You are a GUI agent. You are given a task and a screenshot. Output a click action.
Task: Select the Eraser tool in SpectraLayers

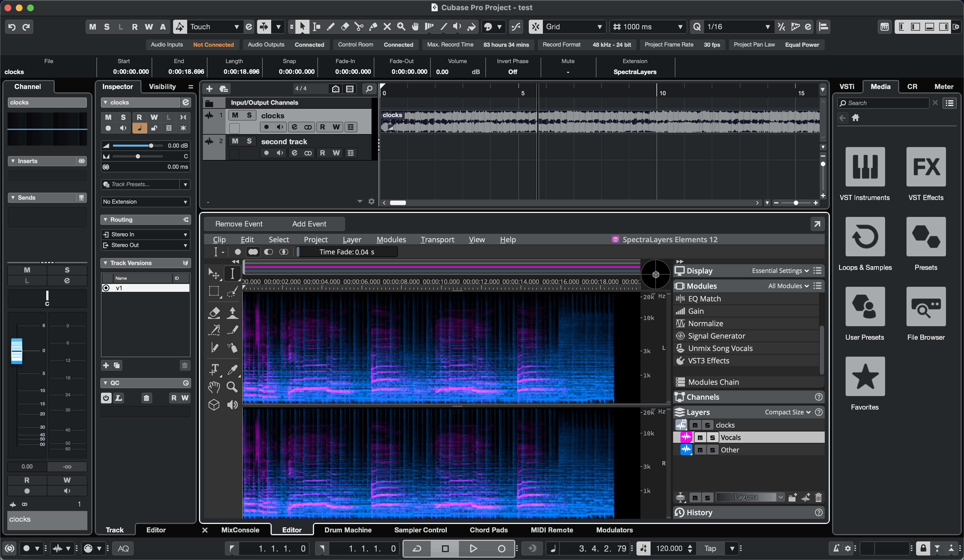coord(214,313)
